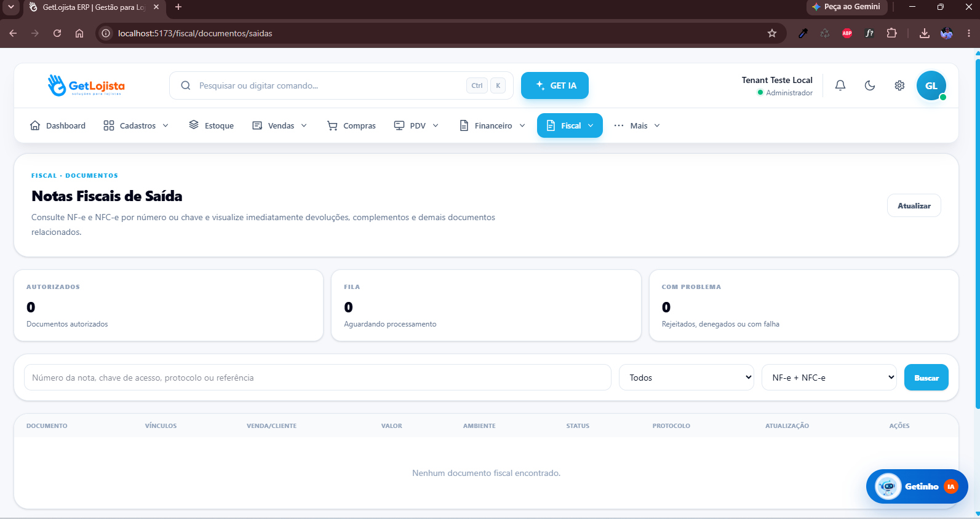The image size is (980, 519).
Task: Click the Peça ao Gemini button
Action: pos(847,7)
